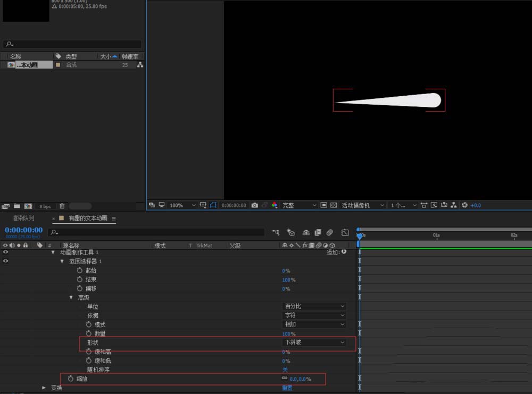The width and height of the screenshot is (532, 394).
Task: Open the 形状 dropdown showing 下斜坡
Action: pyautogui.click(x=314, y=342)
